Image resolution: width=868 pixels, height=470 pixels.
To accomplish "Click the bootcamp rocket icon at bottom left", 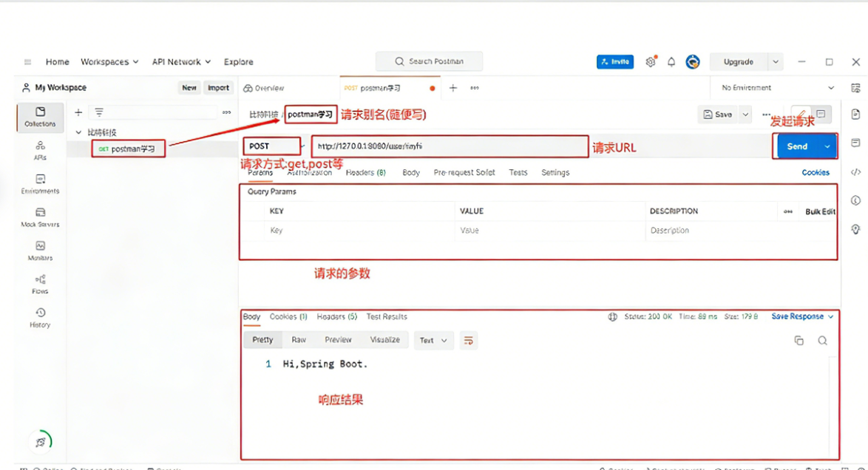I will tap(41, 442).
